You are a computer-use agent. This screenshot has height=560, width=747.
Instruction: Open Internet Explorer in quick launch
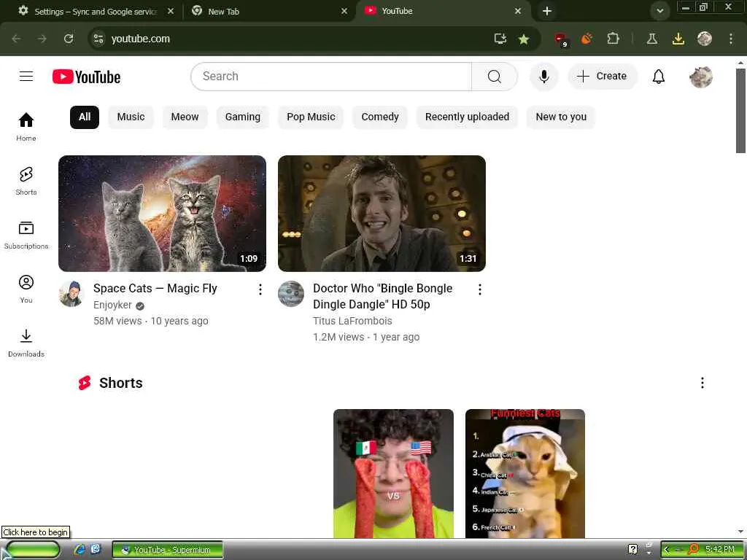click(x=80, y=550)
